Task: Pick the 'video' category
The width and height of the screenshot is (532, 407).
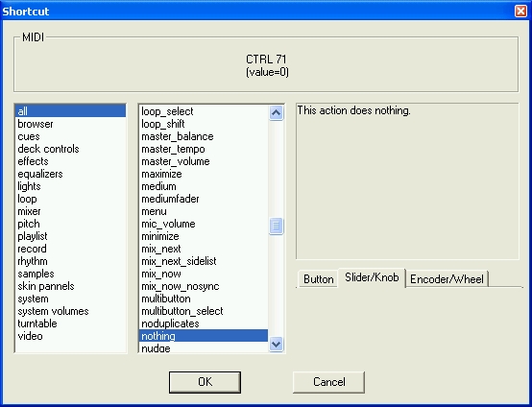Action: [x=30, y=336]
